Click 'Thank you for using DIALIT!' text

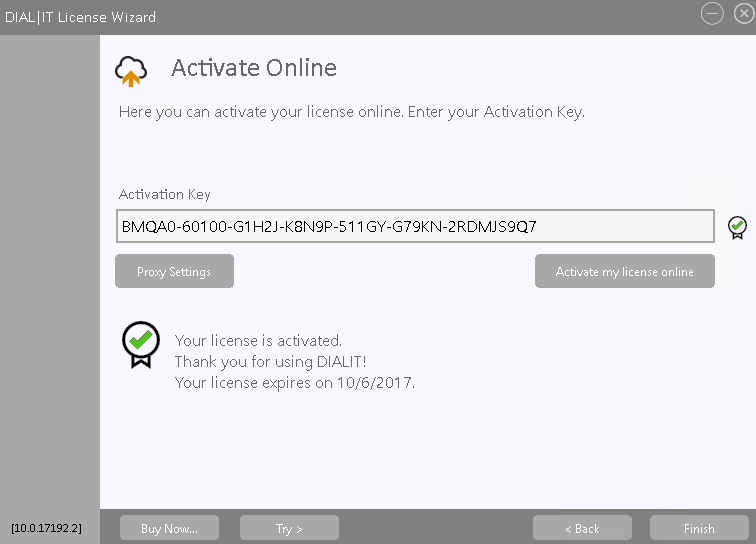click(x=270, y=362)
